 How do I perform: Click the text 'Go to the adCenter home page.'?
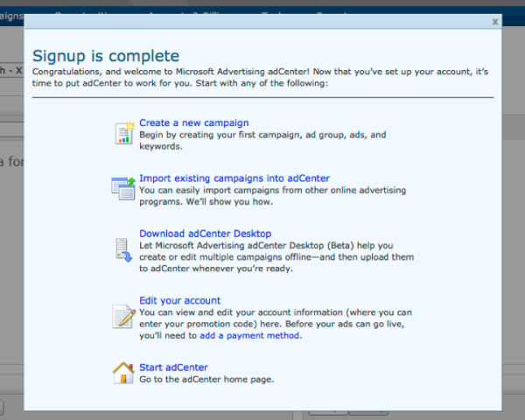206,379
